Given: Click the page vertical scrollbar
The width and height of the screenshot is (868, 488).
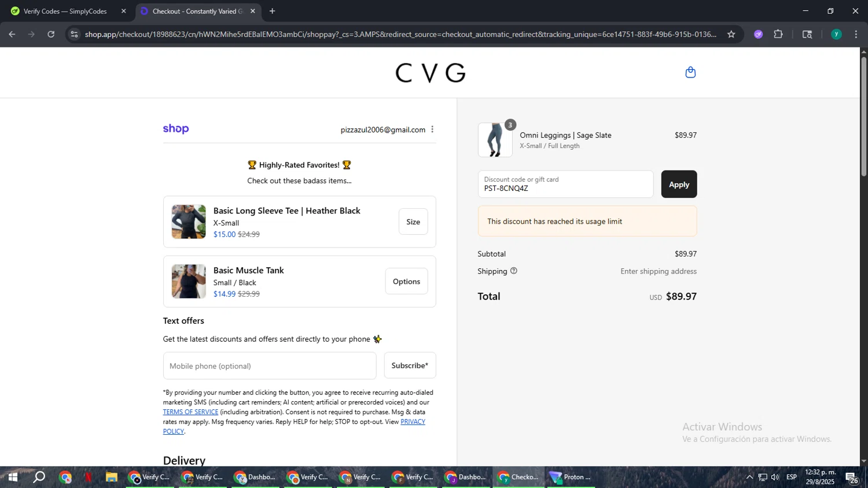Looking at the screenshot, I should tap(863, 116).
